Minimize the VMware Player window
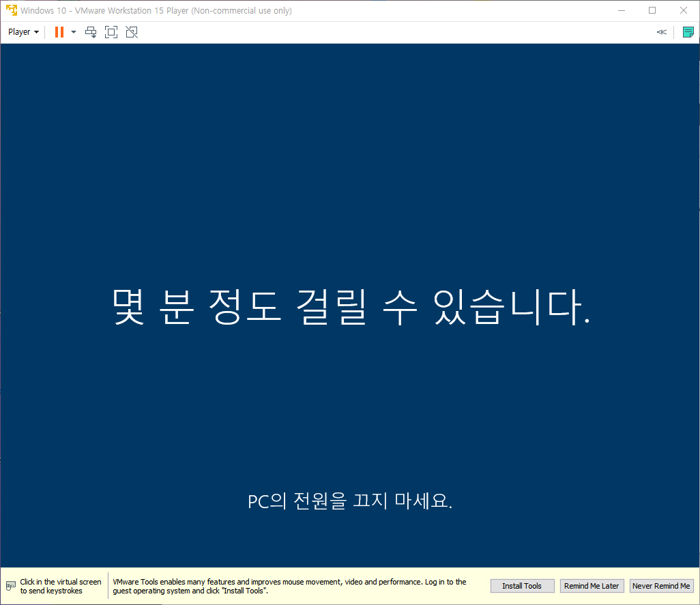This screenshot has height=605, width=700. click(622, 10)
